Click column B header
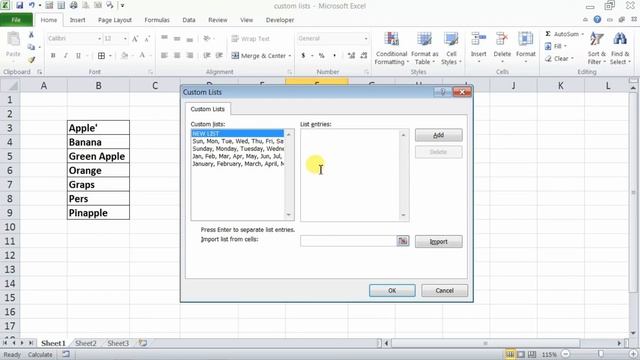This screenshot has width=640, height=360. [98, 86]
